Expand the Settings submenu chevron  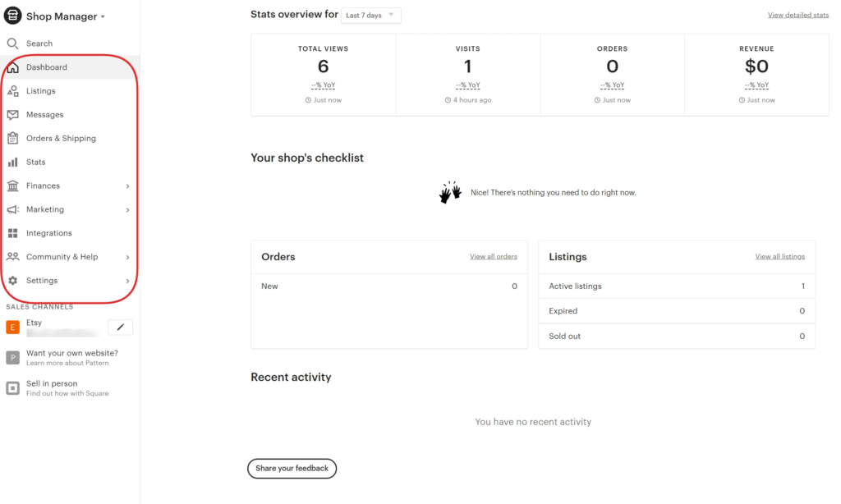coord(127,280)
